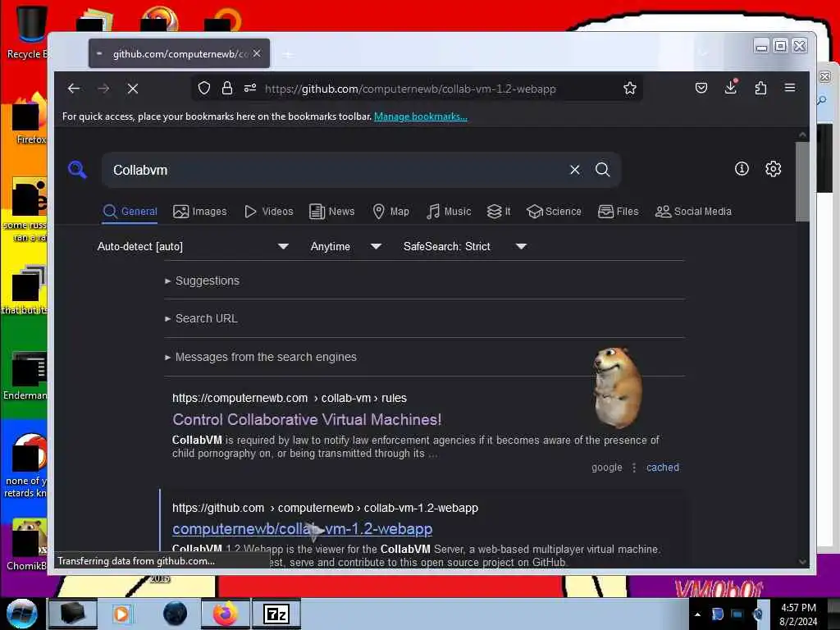840x630 pixels.
Task: Expand the Suggestions section
Action: tap(203, 281)
